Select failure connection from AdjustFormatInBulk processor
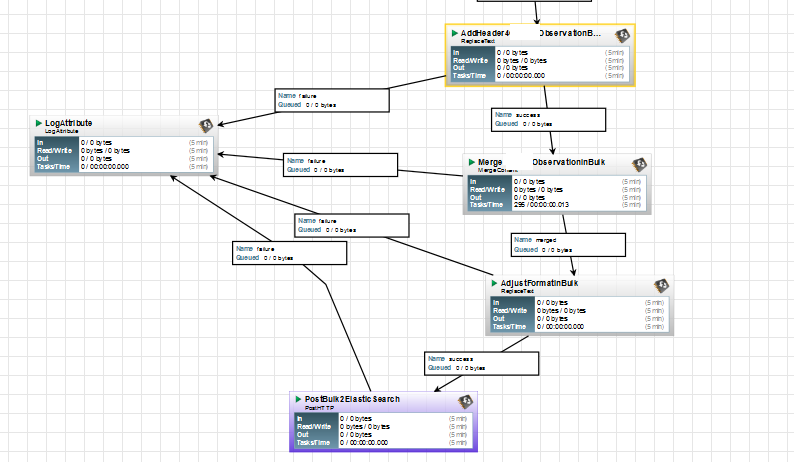The image size is (794, 462). pos(352,225)
